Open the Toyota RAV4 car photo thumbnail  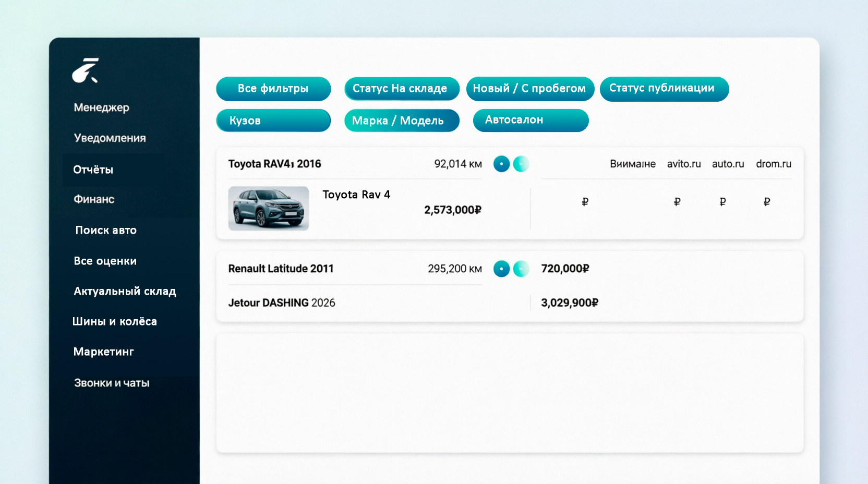point(269,209)
